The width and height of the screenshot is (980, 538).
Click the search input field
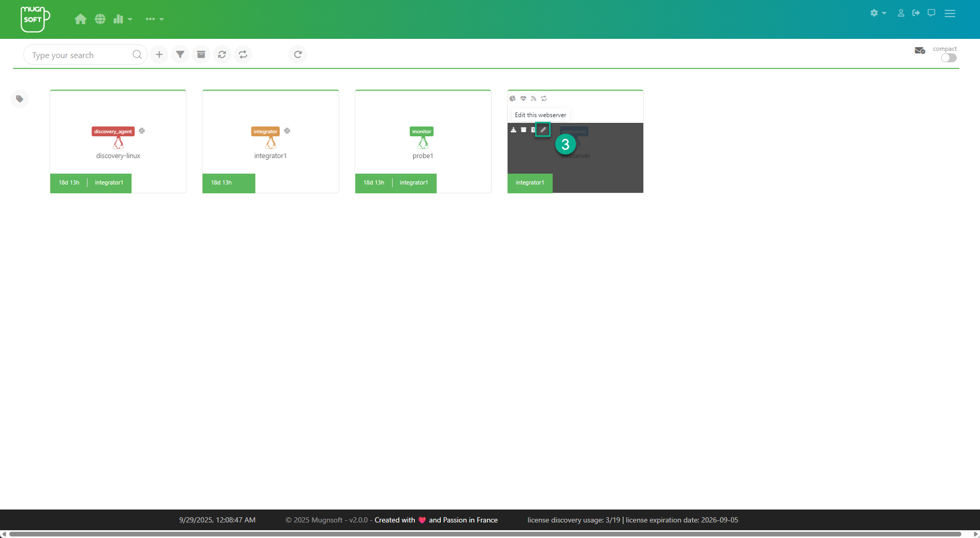click(80, 55)
